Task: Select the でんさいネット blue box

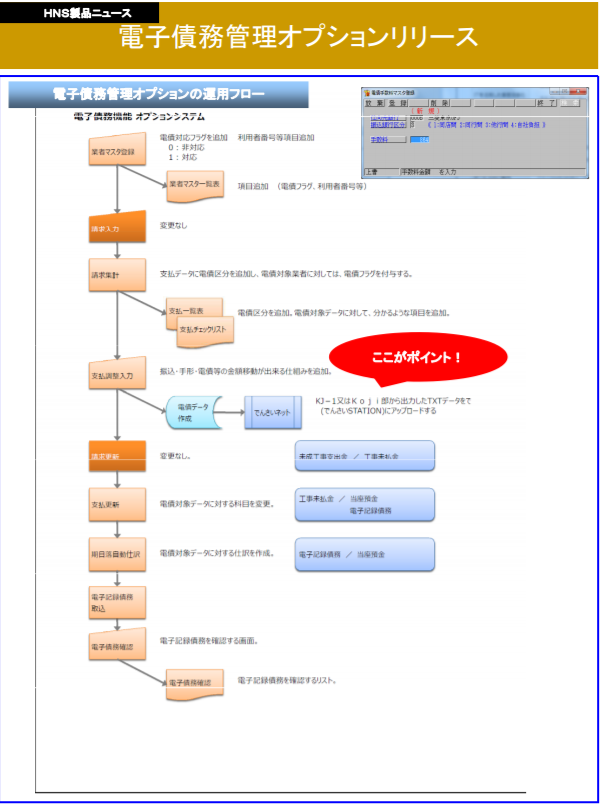Action: [x=271, y=412]
